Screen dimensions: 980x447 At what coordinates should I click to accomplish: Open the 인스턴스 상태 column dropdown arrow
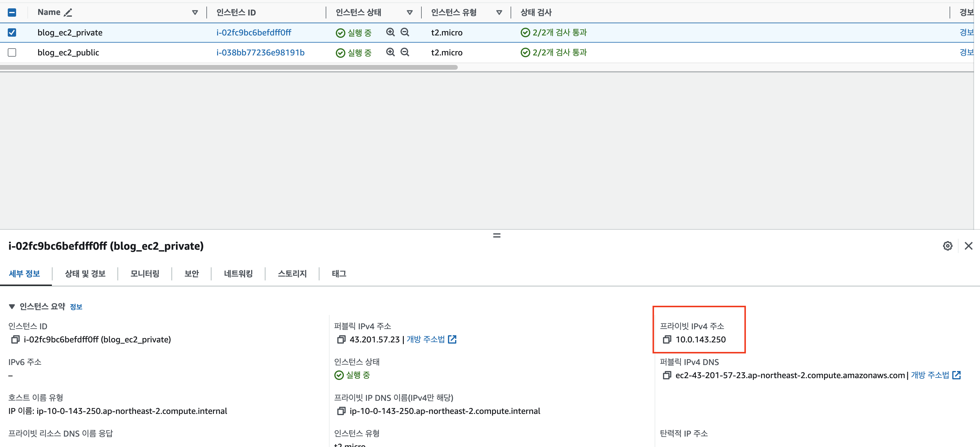click(x=409, y=13)
